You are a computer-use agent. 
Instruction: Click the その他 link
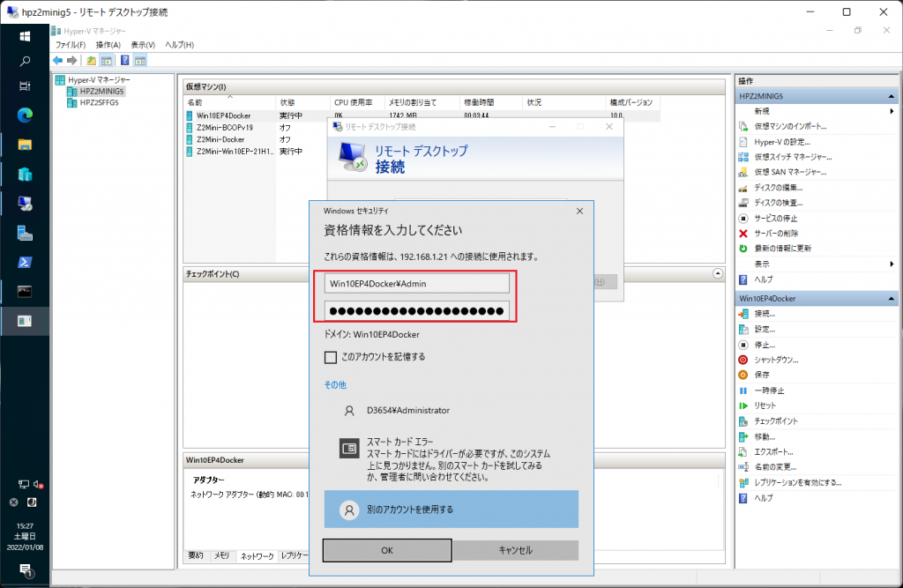335,384
